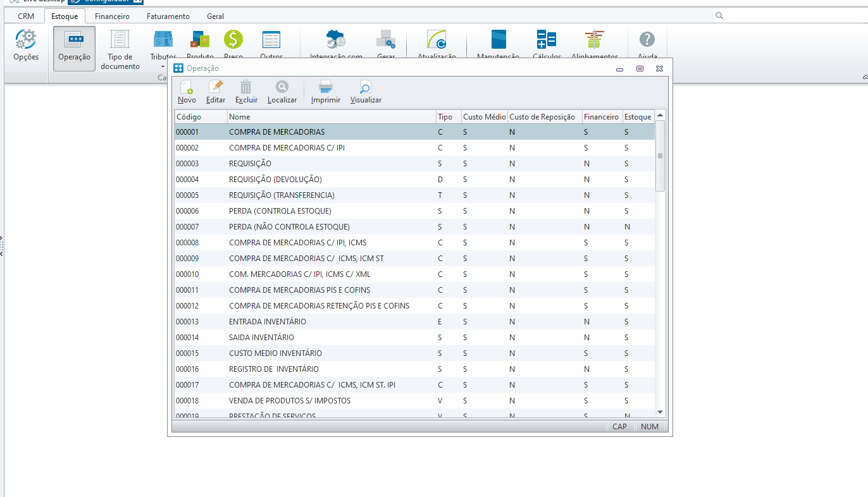868x497 pixels.
Task: Expand the Tributos dropdown arrow
Action: click(163, 66)
